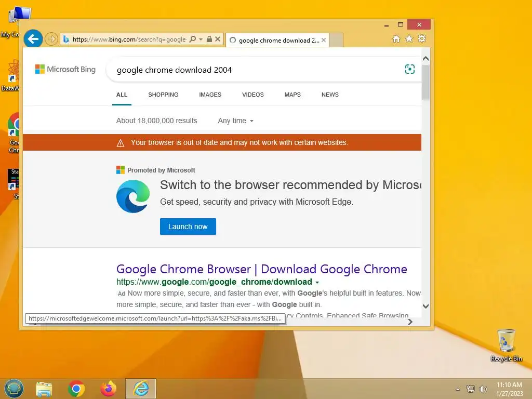Launch Firefox from the taskbar
The height and width of the screenshot is (399, 532).
[x=109, y=389]
